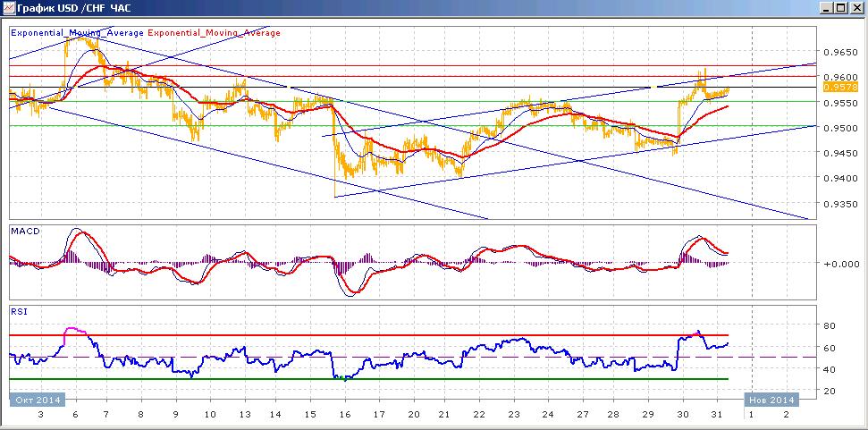Minimize the USD/CHF chart window
This screenshot has height=430, width=868.
point(826,8)
